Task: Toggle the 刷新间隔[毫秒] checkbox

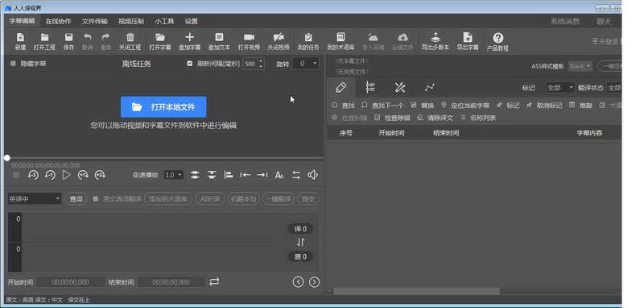Action: click(x=189, y=64)
